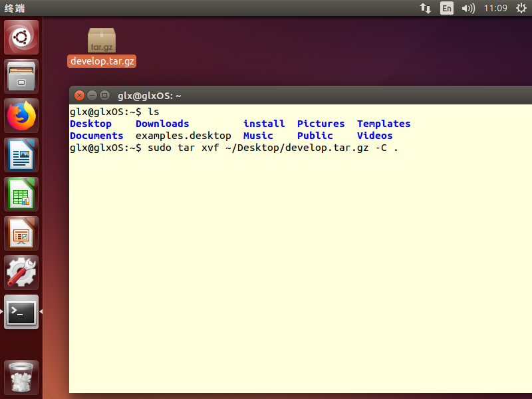Select the blue Desktop entry in ls output
The height and width of the screenshot is (399, 532).
90,123
